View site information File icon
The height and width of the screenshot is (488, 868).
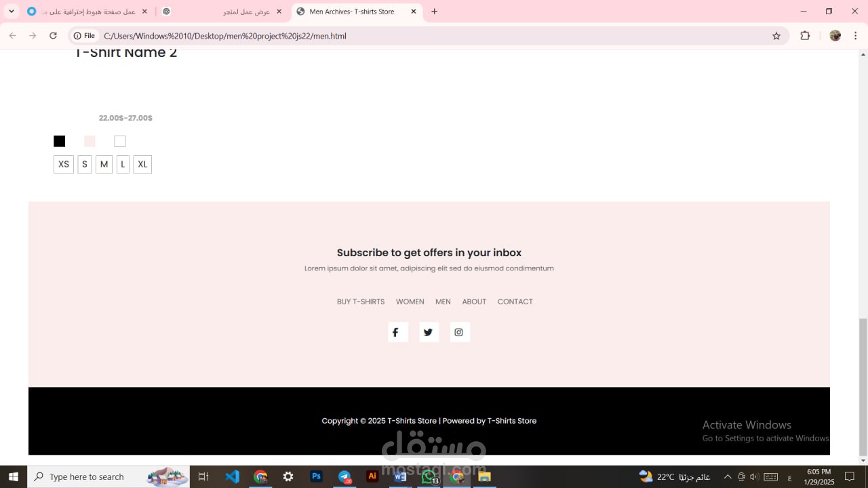click(x=84, y=36)
